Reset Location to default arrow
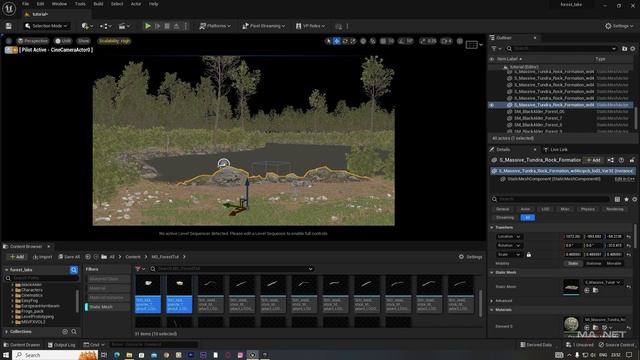640x360 pixels. (x=629, y=237)
